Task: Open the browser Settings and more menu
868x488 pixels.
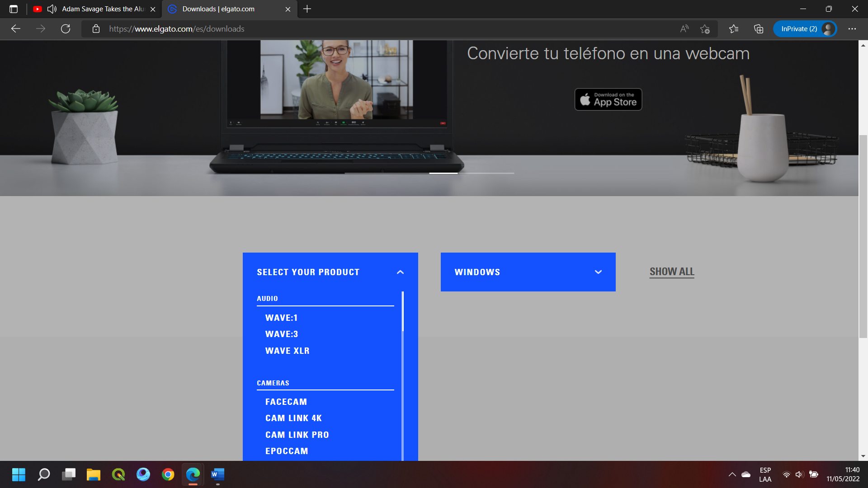Action: tap(852, 29)
